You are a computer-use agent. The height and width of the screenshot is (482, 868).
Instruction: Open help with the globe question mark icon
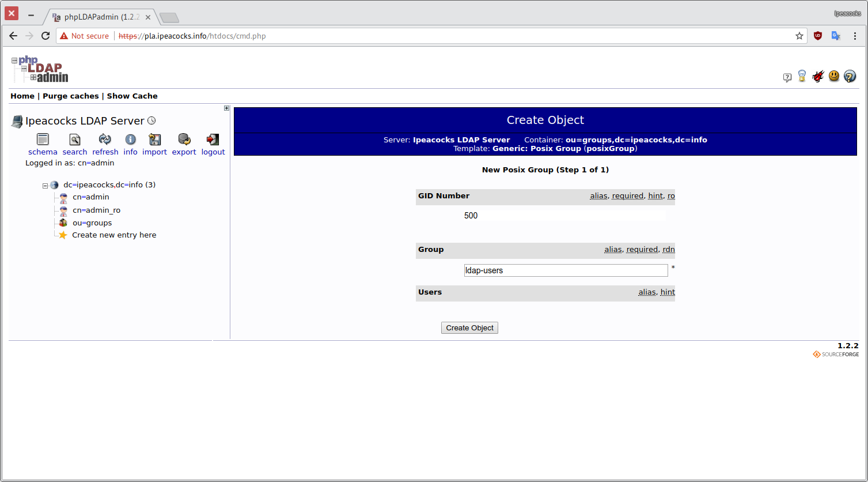coord(850,76)
